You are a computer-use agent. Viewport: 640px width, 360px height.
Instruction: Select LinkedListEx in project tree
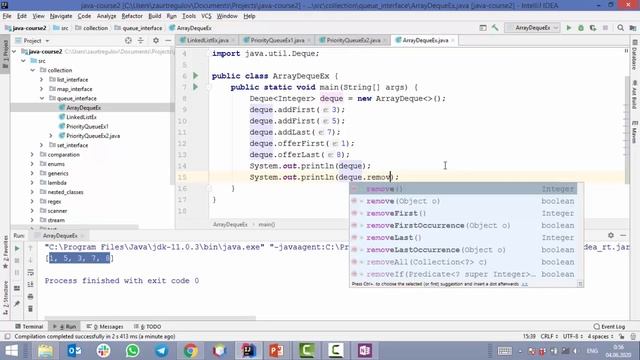coord(81,117)
